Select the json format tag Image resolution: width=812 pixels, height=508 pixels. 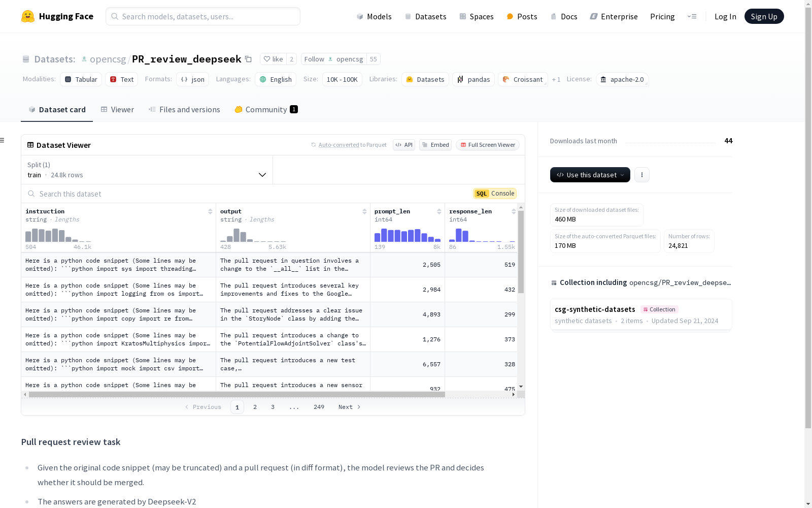193,79
